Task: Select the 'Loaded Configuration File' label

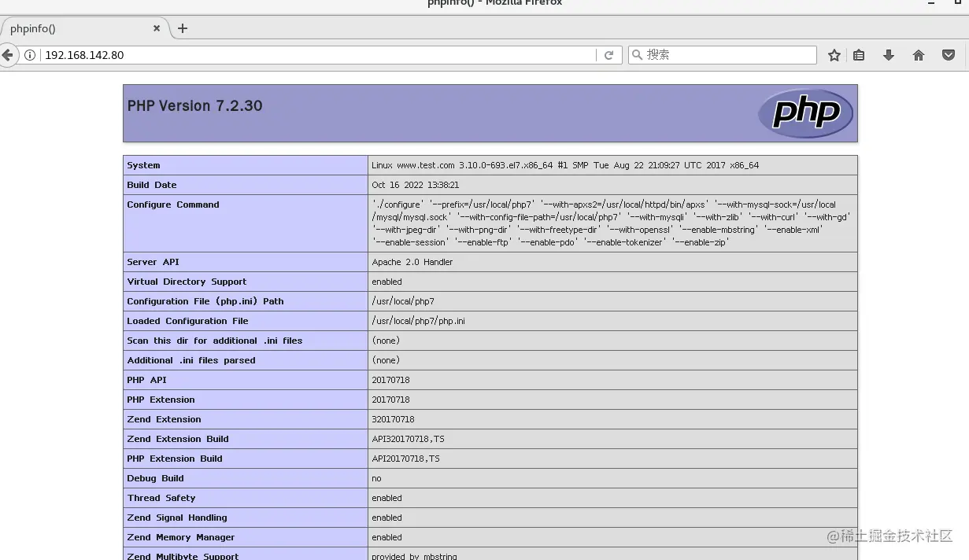Action: (x=187, y=321)
